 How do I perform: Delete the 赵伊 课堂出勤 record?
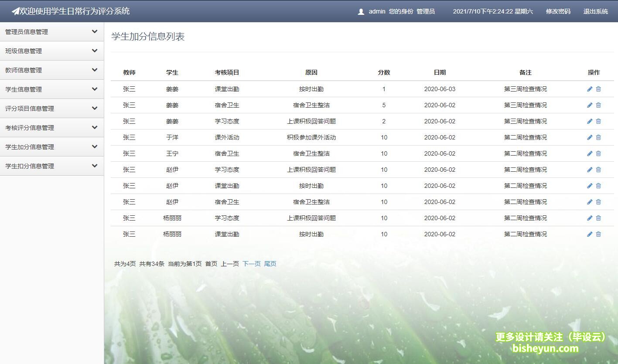[x=598, y=186]
